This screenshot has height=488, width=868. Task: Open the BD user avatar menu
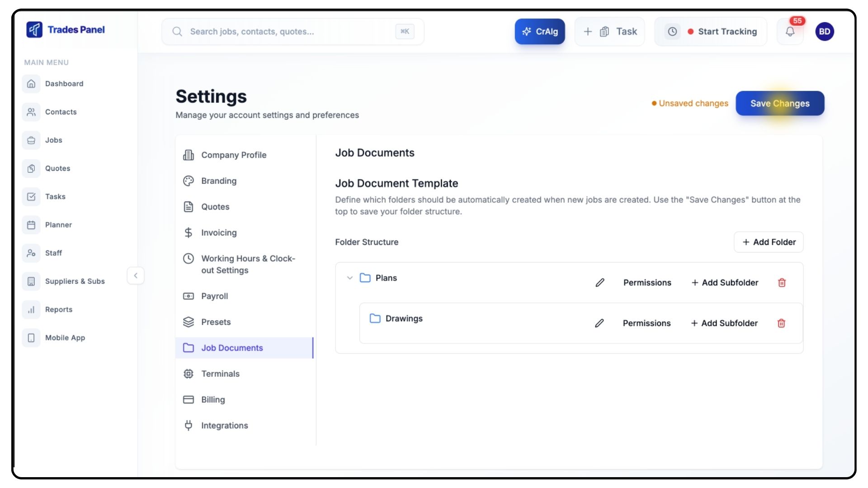click(x=825, y=32)
